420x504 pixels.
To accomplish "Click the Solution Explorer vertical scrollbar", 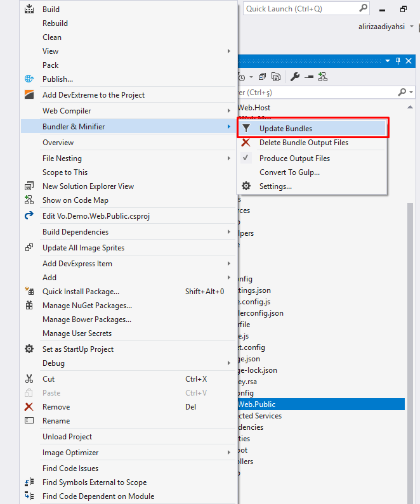I will point(410,352).
